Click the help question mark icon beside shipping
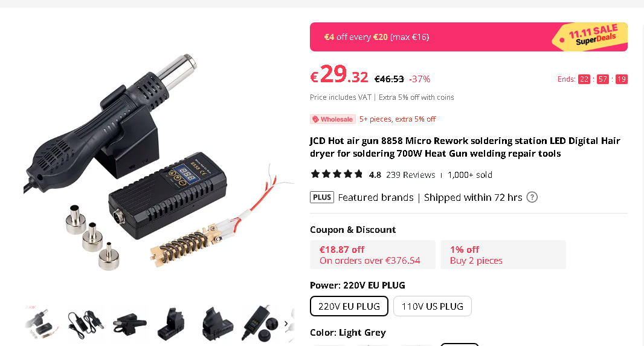The width and height of the screenshot is (644, 346). click(532, 197)
